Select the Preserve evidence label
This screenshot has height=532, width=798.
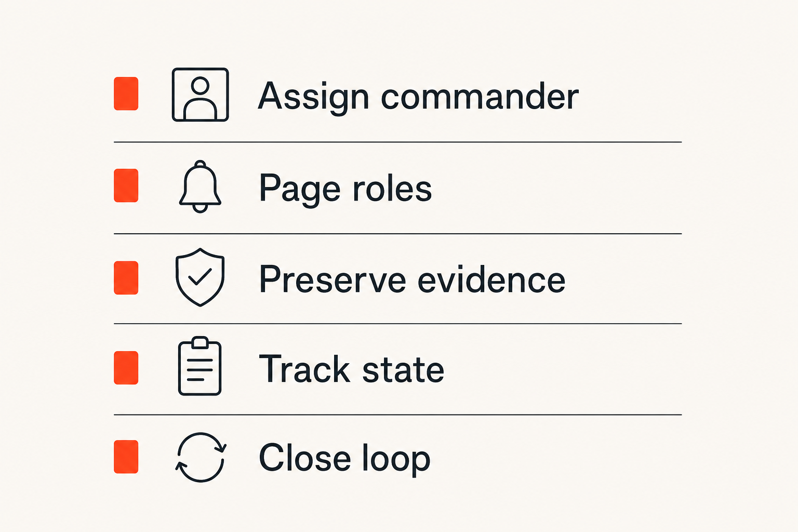coord(412,280)
